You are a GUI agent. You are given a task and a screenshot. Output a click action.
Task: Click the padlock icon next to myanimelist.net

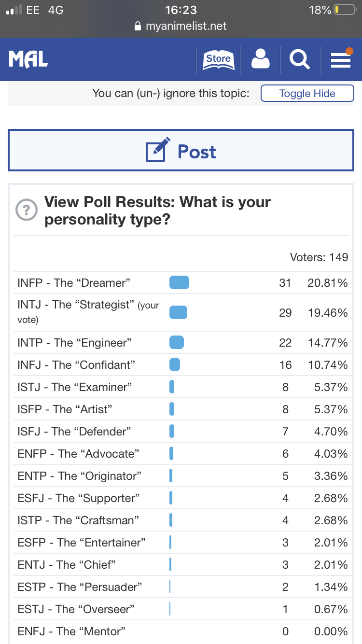138,27
